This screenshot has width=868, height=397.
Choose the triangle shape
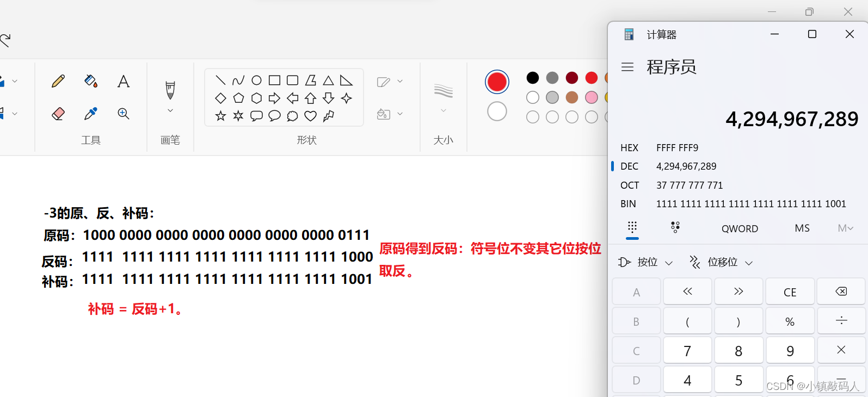coord(328,80)
